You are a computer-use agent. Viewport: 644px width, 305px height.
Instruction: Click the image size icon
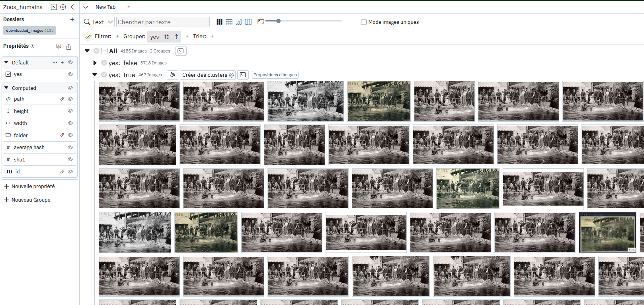261,22
